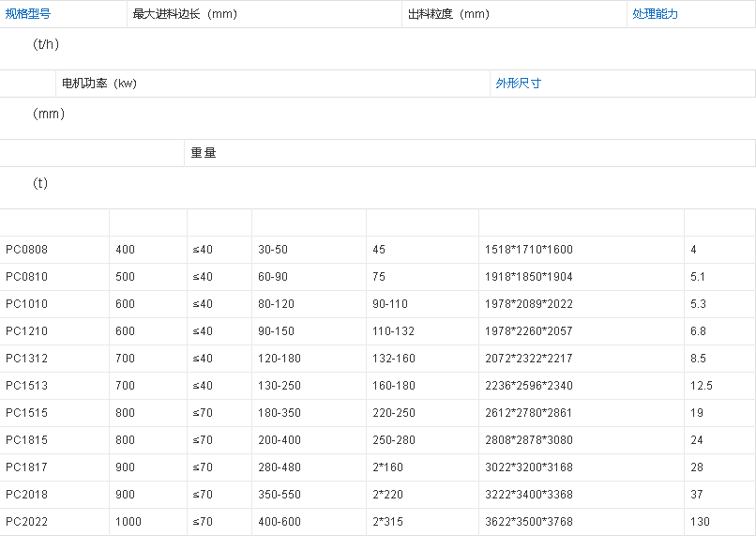Select the 最大进料边长 header cell
Screen dimensions: 756x536
click(185, 14)
